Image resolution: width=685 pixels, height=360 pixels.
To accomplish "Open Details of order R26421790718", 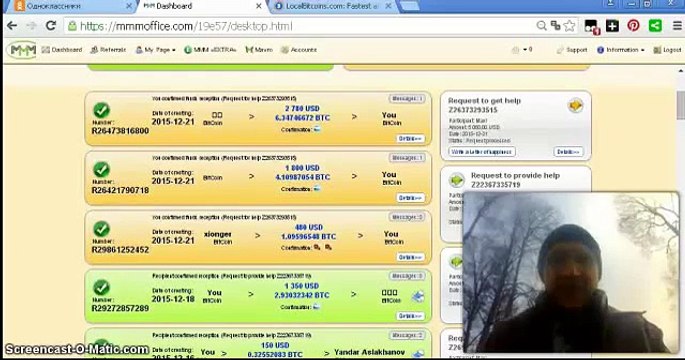I will 410,198.
